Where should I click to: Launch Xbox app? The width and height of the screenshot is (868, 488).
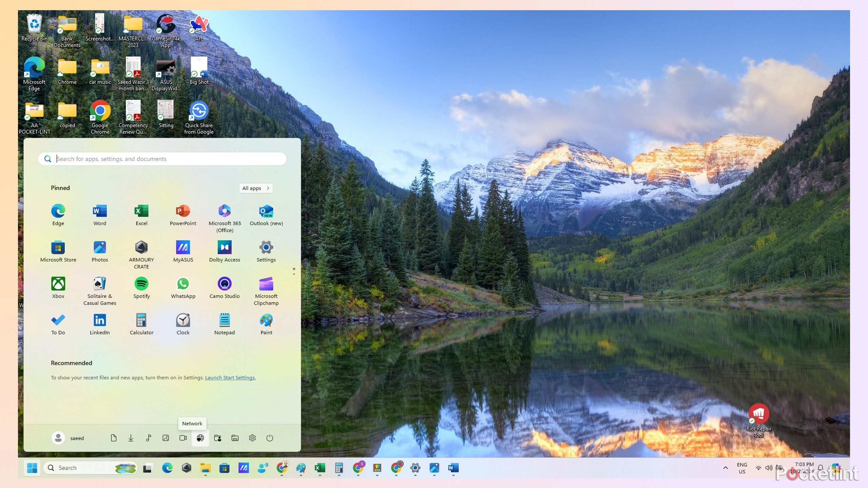(58, 287)
